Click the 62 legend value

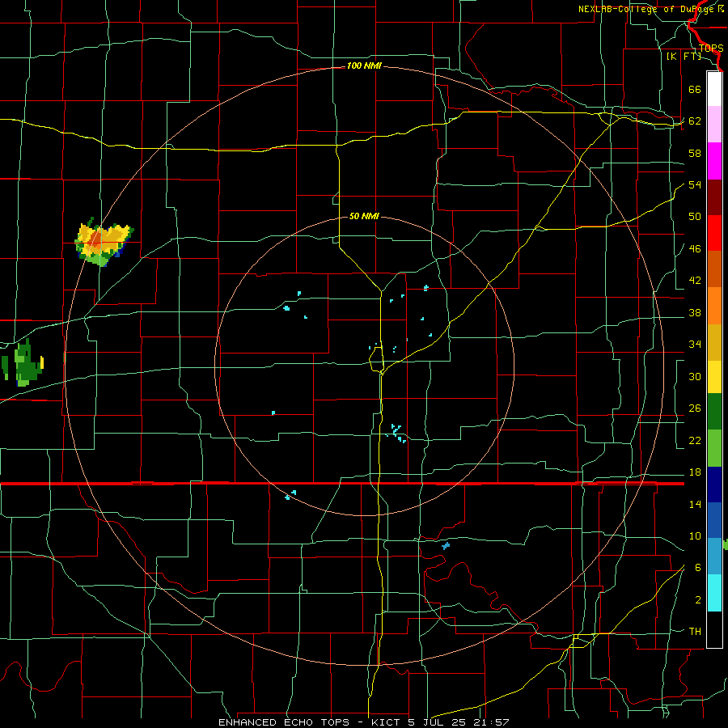(695, 121)
